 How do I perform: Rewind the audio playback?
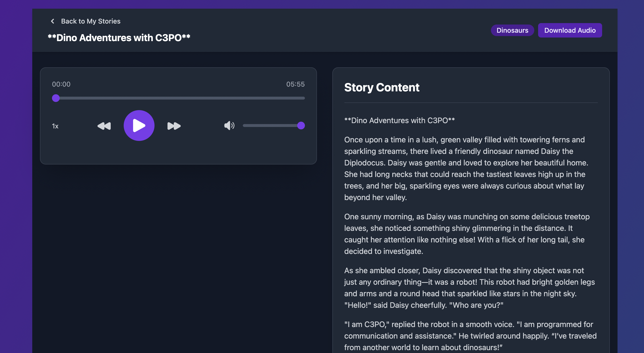(x=104, y=126)
